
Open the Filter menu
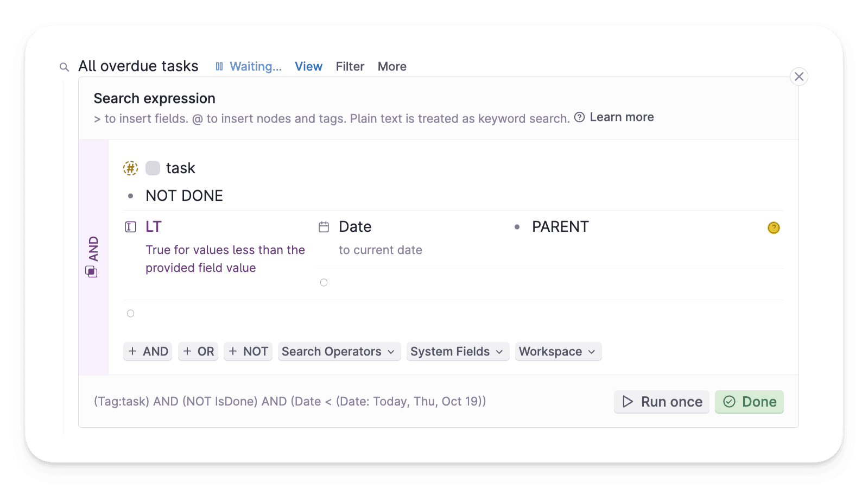pyautogui.click(x=350, y=67)
